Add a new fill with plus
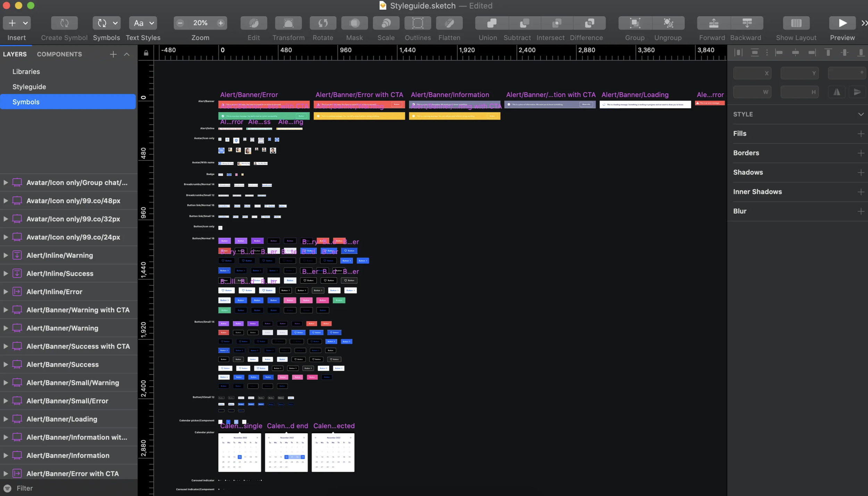Viewport: 868px width, 496px height. pos(860,134)
